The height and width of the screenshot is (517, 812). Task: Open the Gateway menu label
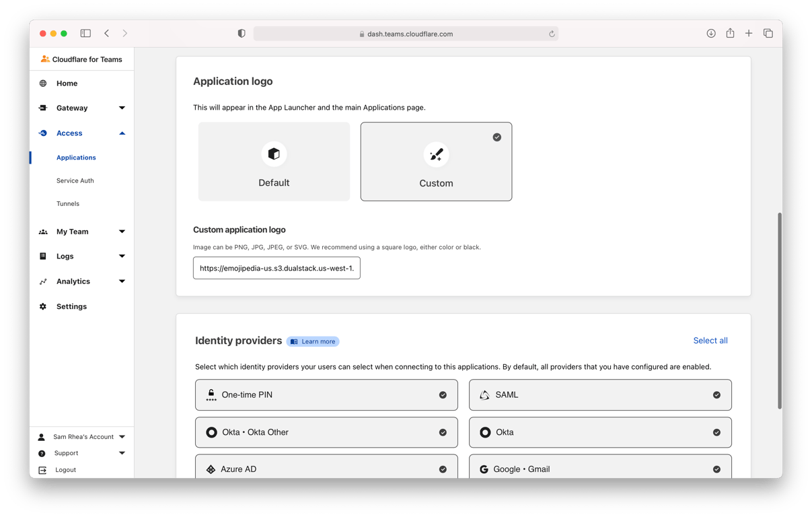(x=72, y=108)
